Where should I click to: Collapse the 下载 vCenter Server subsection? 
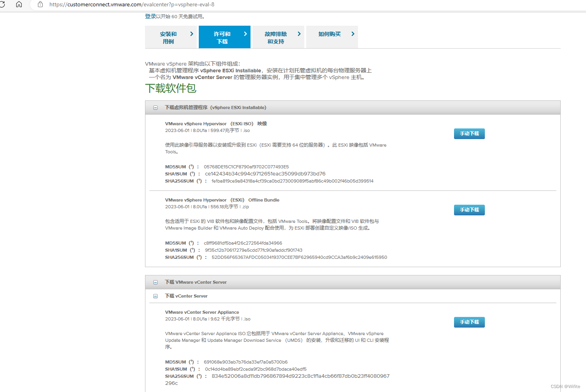point(155,296)
